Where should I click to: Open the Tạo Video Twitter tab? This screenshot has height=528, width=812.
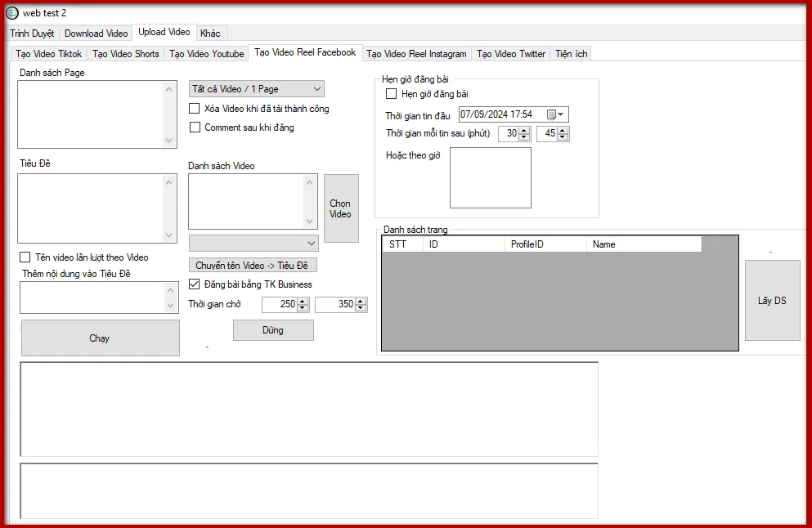pos(511,54)
